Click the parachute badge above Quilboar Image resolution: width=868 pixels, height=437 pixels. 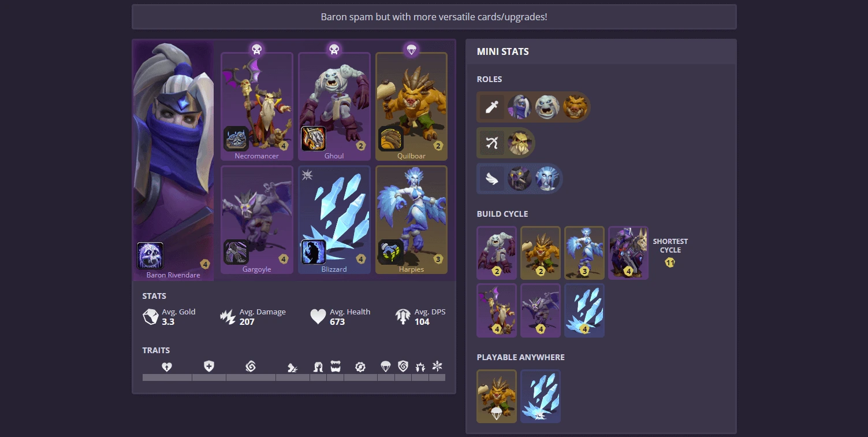(x=411, y=50)
